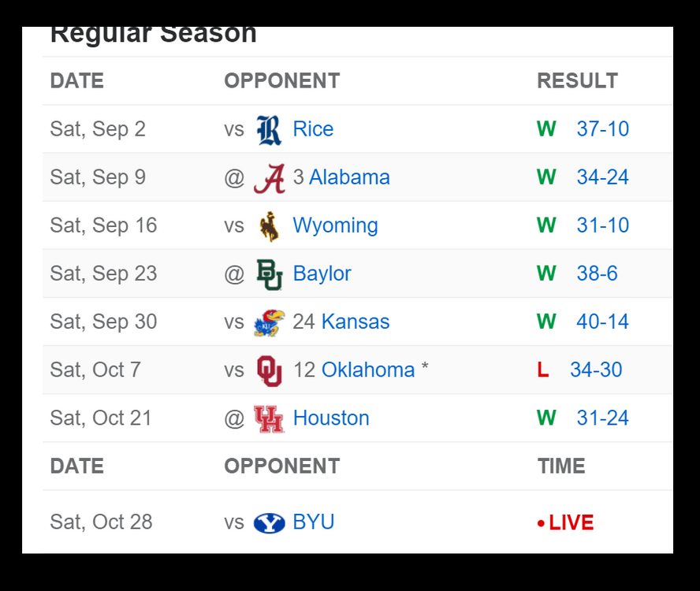The height and width of the screenshot is (591, 700).
Task: Click the Oklahoma Sooners OU logo
Action: 269,370
